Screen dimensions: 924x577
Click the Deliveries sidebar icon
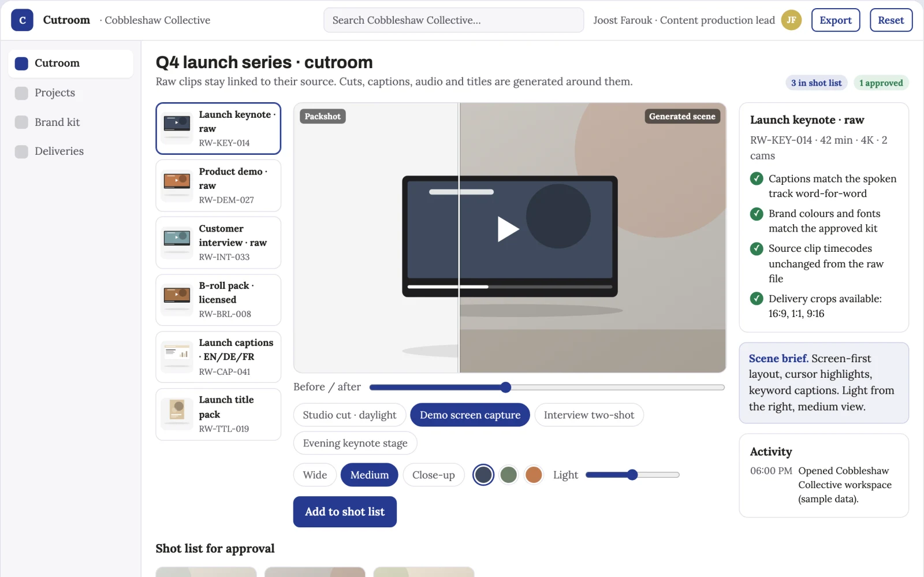click(21, 151)
